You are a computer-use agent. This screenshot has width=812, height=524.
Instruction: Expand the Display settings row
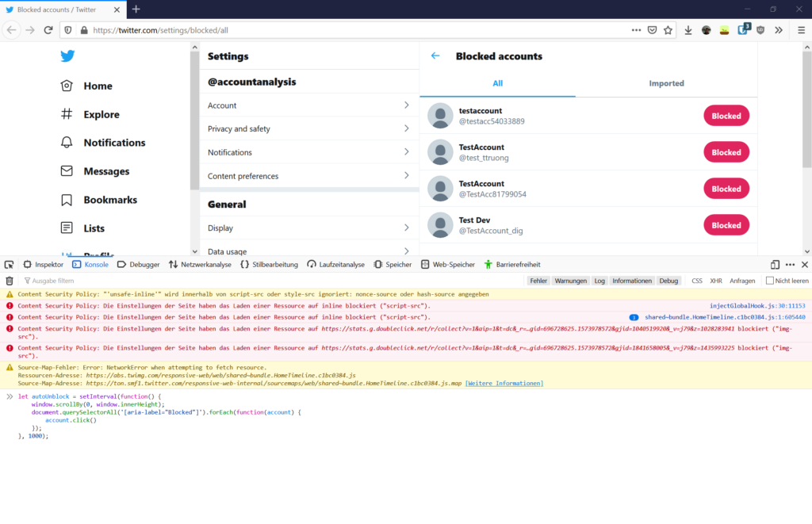click(x=309, y=228)
